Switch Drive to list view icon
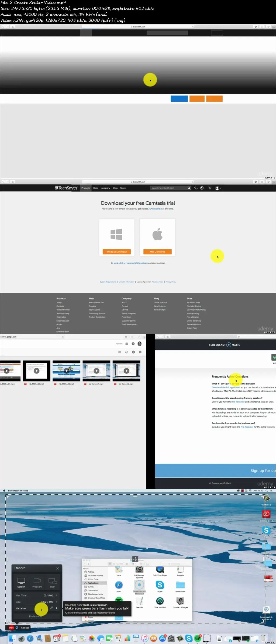The height and width of the screenshot is (644, 276). click(x=120, y=352)
